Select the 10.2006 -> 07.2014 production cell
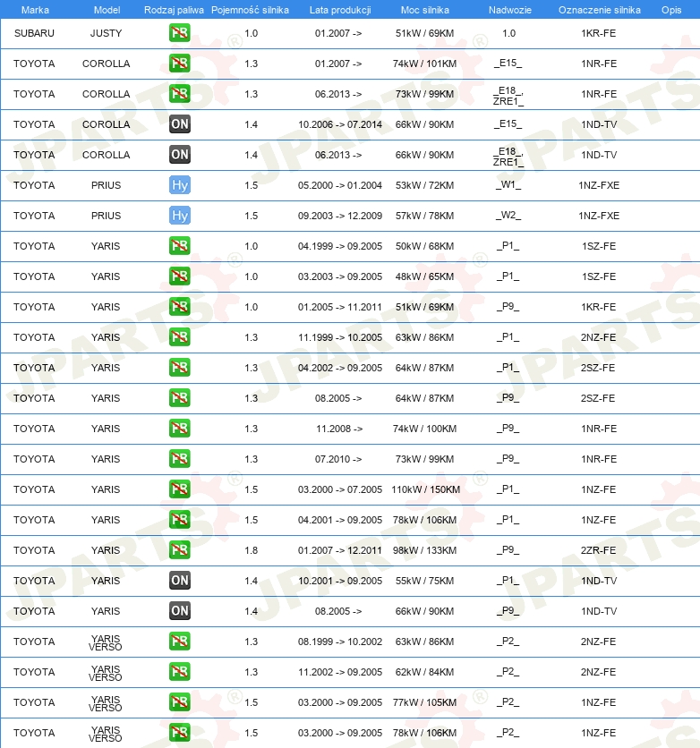700x748 pixels. [340, 124]
